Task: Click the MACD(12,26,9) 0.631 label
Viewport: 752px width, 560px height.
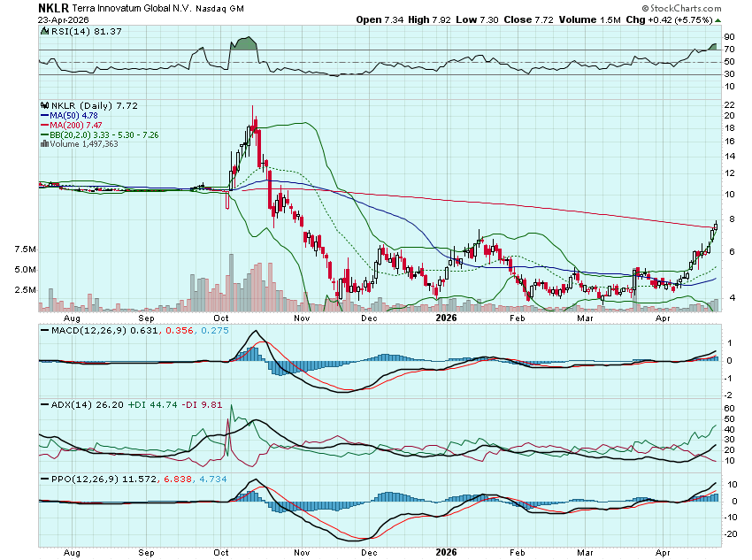Action: (104, 330)
